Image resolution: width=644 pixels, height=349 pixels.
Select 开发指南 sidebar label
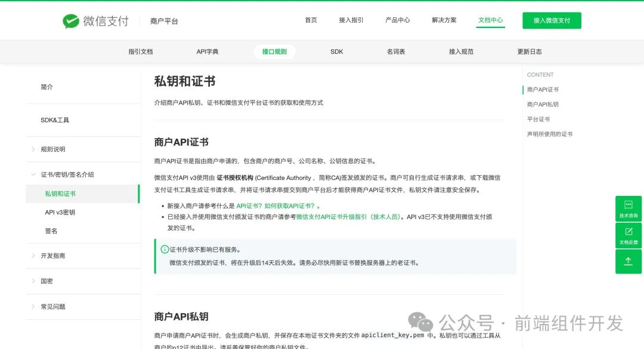point(53,255)
